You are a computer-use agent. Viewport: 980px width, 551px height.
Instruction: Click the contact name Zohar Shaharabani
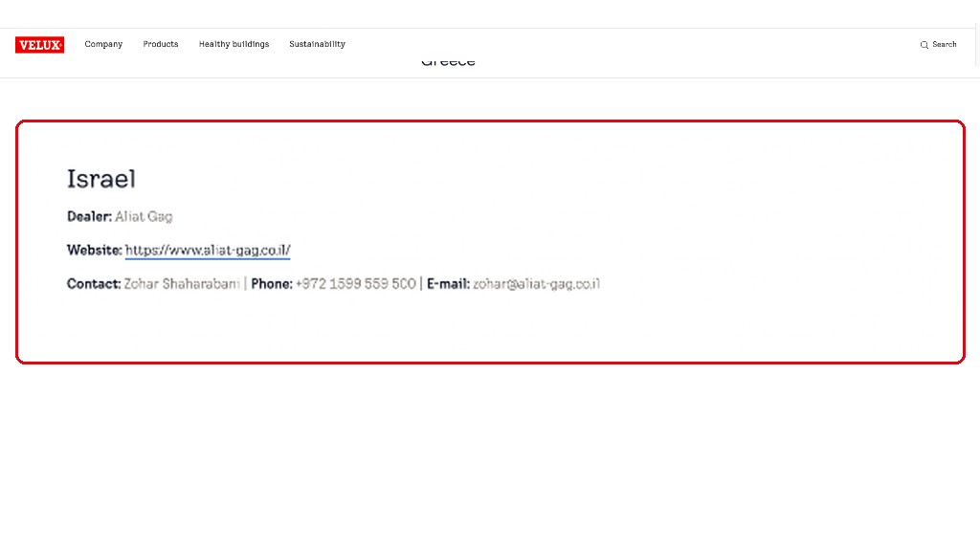(x=182, y=284)
